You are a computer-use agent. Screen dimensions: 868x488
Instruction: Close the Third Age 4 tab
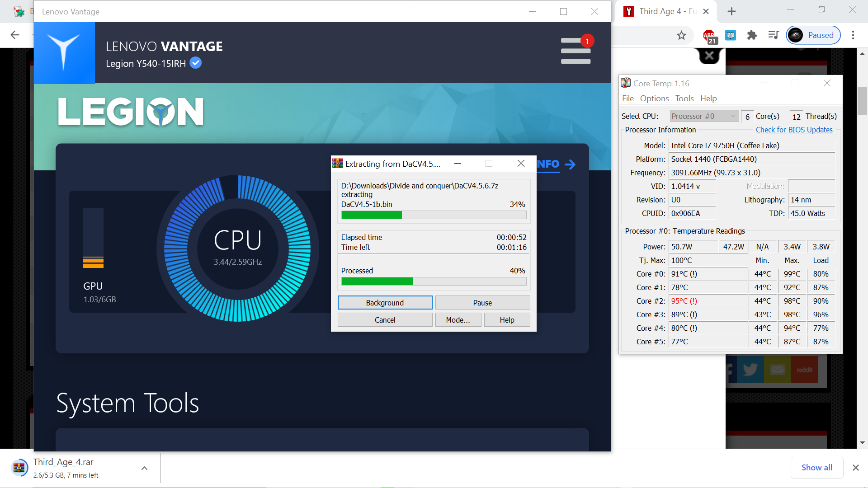tap(706, 11)
